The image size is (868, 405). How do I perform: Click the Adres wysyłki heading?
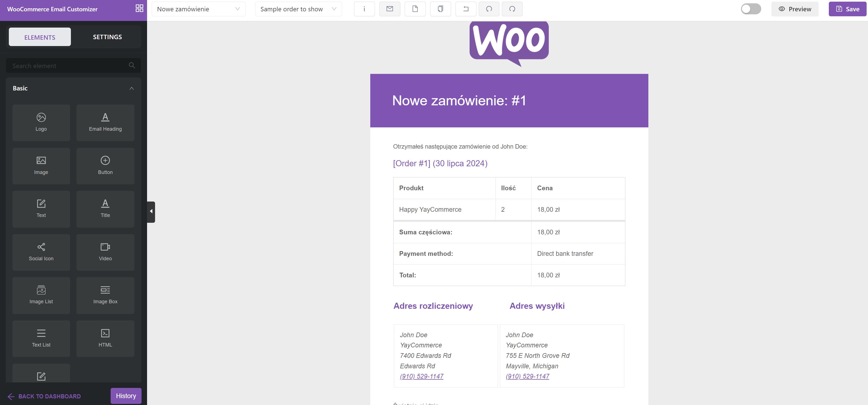537,306
